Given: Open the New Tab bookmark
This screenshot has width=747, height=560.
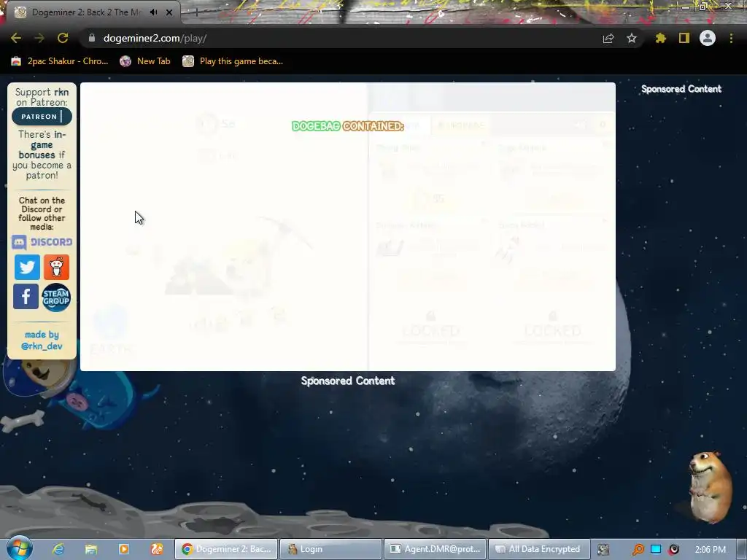Looking at the screenshot, I should (145, 61).
